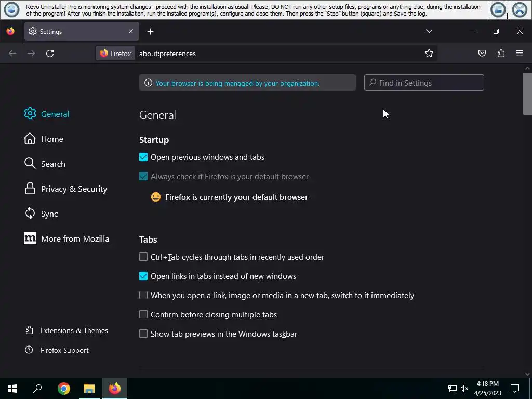Close the Revo Uninstaller monitoring bar
The height and width of the screenshot is (399, 532).
(x=520, y=10)
